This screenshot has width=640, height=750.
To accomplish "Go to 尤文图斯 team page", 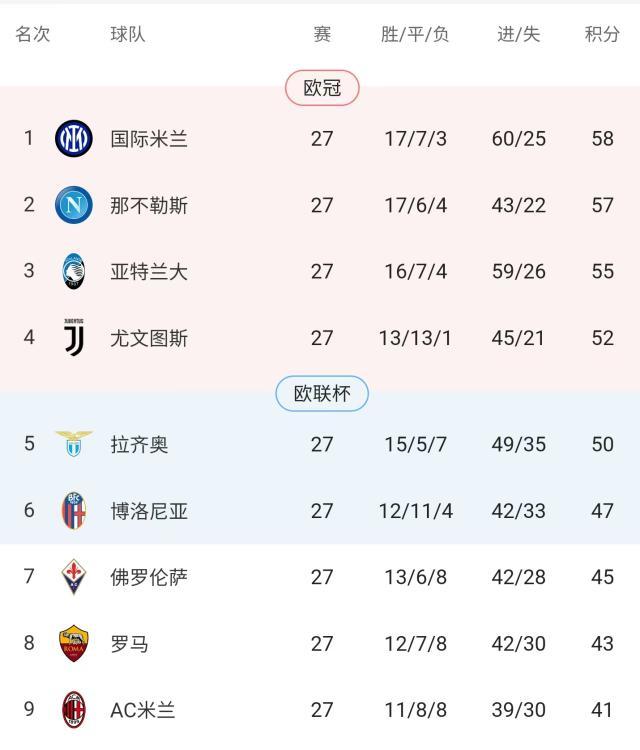I will click(149, 338).
